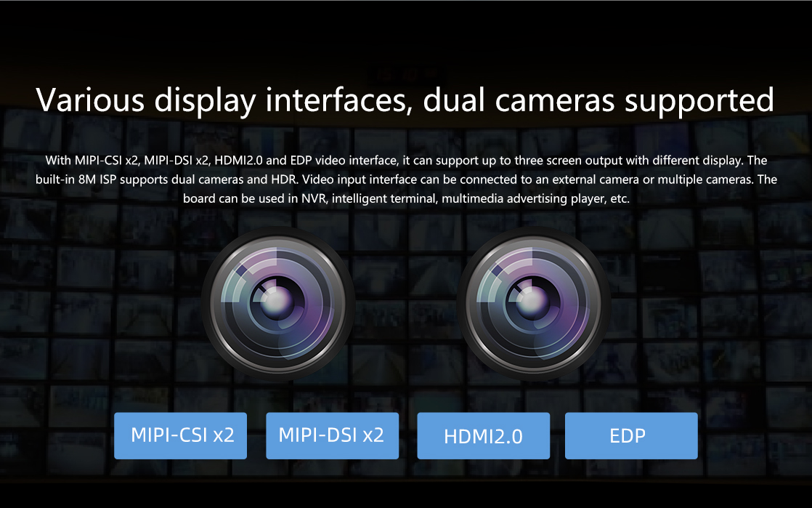812x508 pixels.
Task: Click "8M ISP" in the description text
Action: 97,180
